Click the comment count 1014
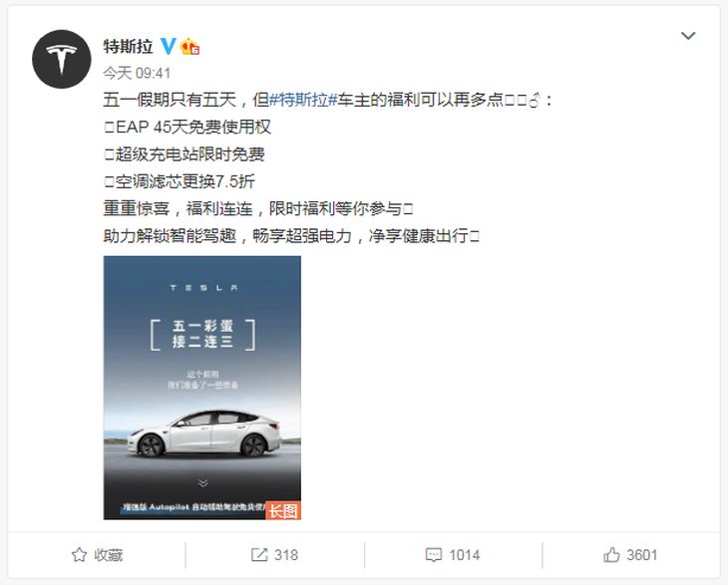The width and height of the screenshot is (728, 585). click(x=465, y=555)
